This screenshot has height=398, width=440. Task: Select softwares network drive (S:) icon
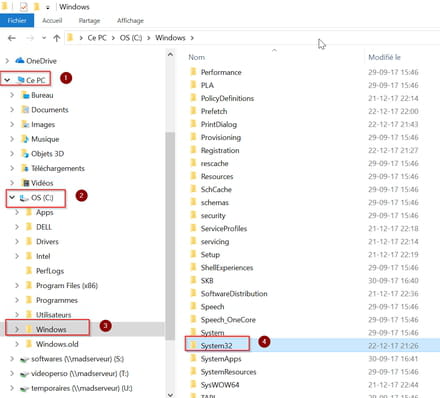point(24,359)
